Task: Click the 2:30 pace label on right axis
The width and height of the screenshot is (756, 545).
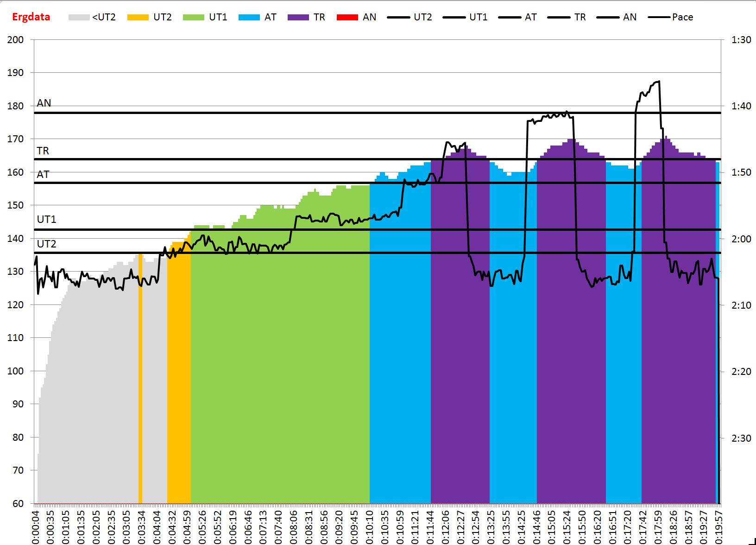Action: pyautogui.click(x=741, y=438)
